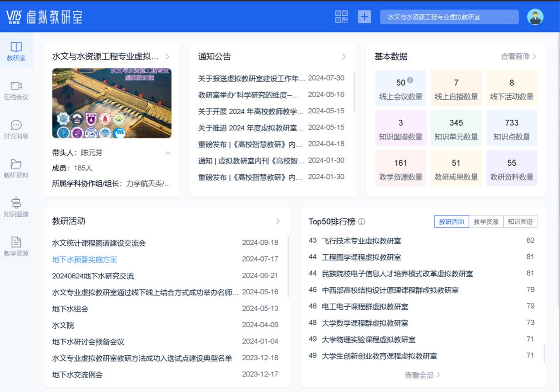Open the 水文与水资源工程专业虚拟教研室 dropdown selector
The width and height of the screenshot is (560, 392).
[449, 17]
